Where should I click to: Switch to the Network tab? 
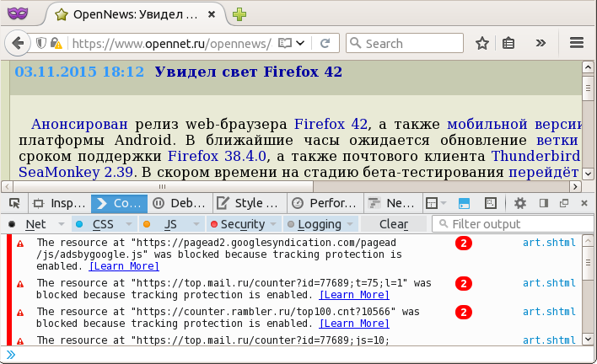click(x=392, y=203)
